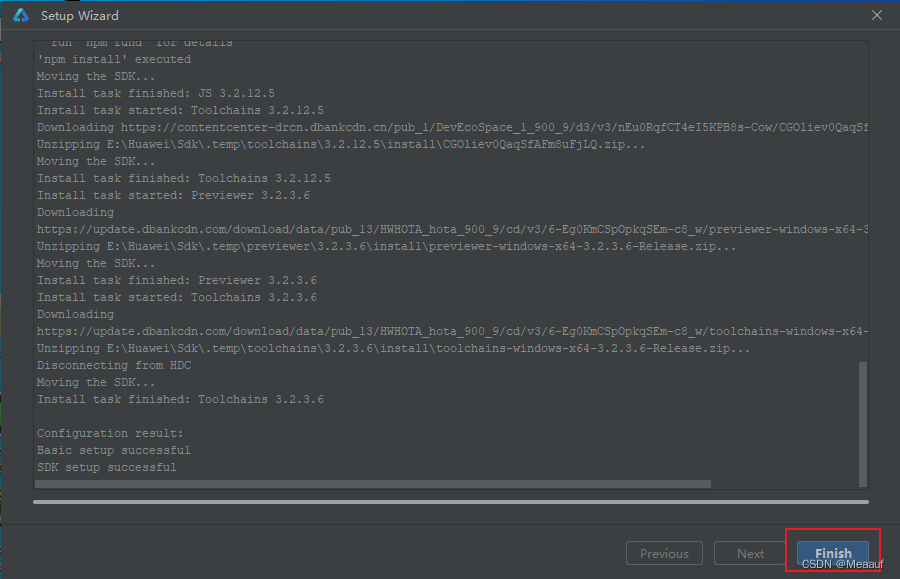Click the Unzipping CGOliev0QaqSfAFm8uFjLQ.zip line
This screenshot has width=900, height=579.
[x=341, y=145]
